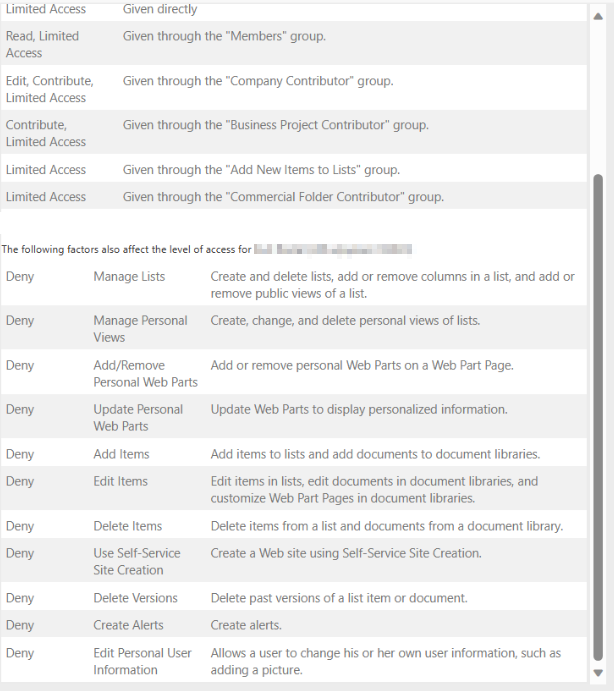Click 'Delete items from a list' description

(x=387, y=526)
